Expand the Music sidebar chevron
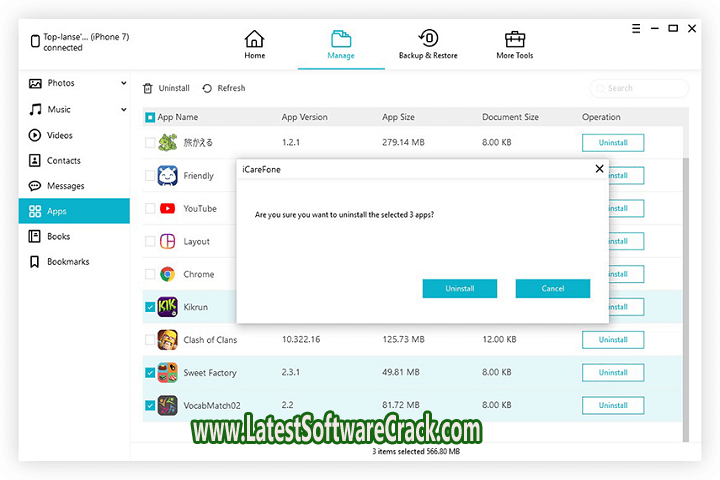Image resolution: width=720 pixels, height=480 pixels. click(x=124, y=109)
